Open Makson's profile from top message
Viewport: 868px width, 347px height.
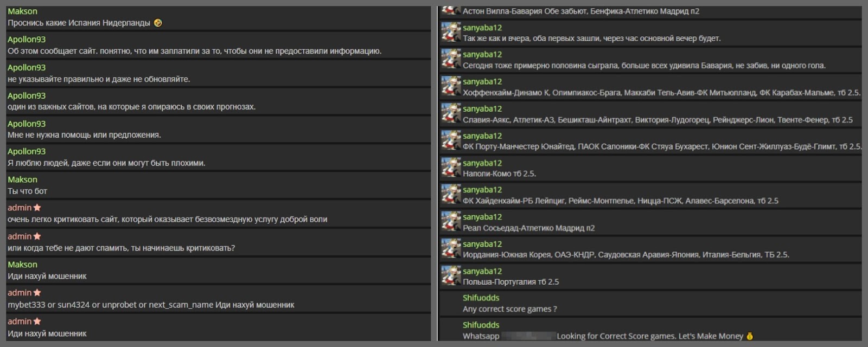tap(22, 11)
